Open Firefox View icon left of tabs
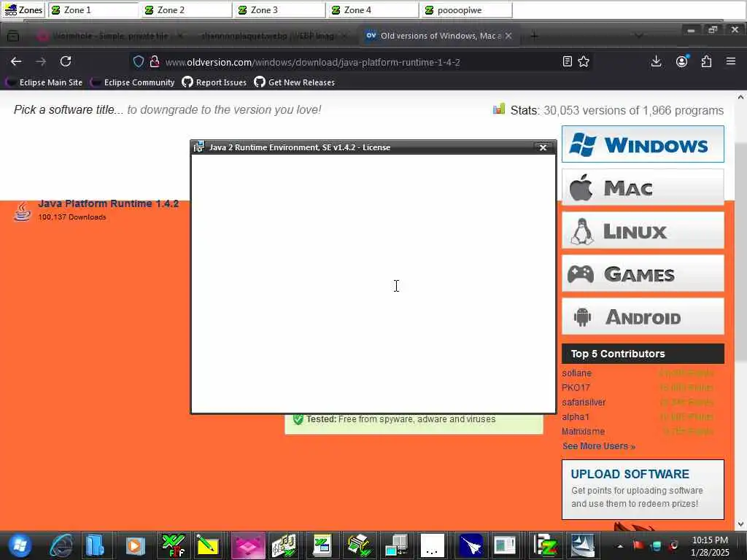Image resolution: width=747 pixels, height=560 pixels. pos(13,36)
